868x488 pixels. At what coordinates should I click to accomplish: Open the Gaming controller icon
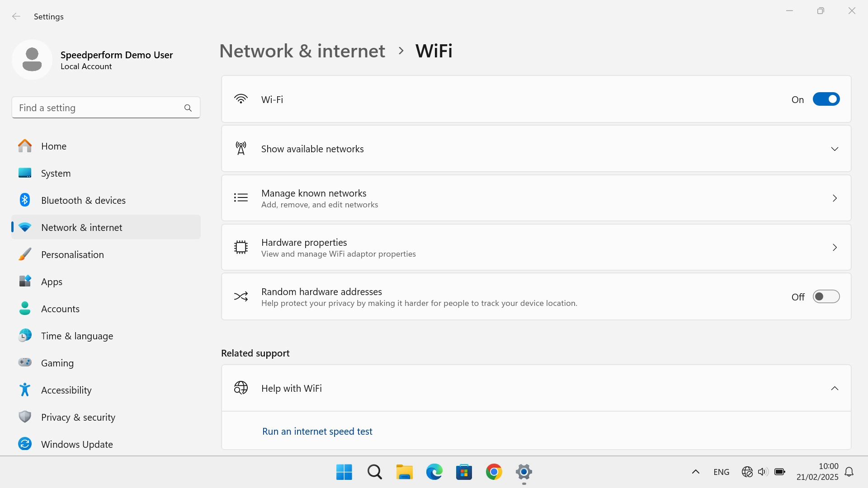pos(25,363)
